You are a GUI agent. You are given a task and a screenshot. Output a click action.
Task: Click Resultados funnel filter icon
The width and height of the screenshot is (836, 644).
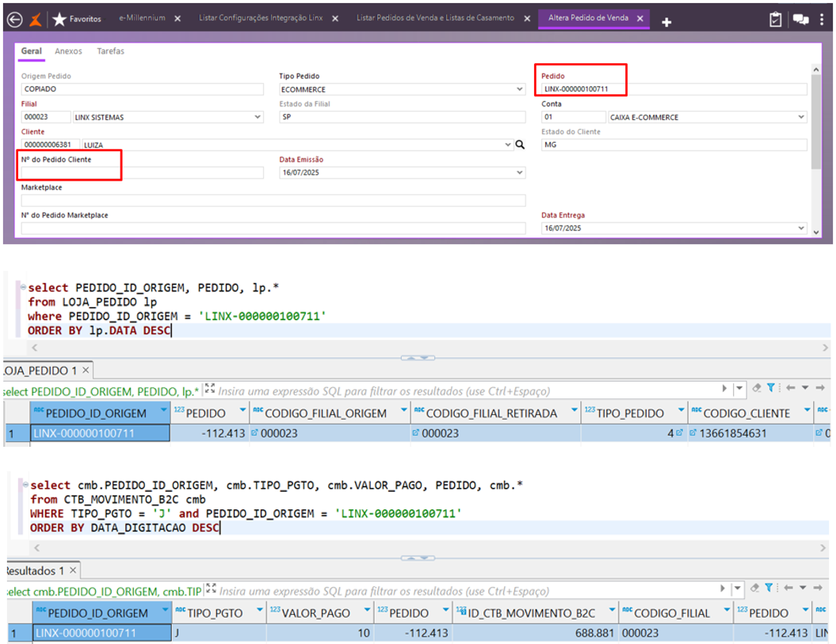pos(769,588)
